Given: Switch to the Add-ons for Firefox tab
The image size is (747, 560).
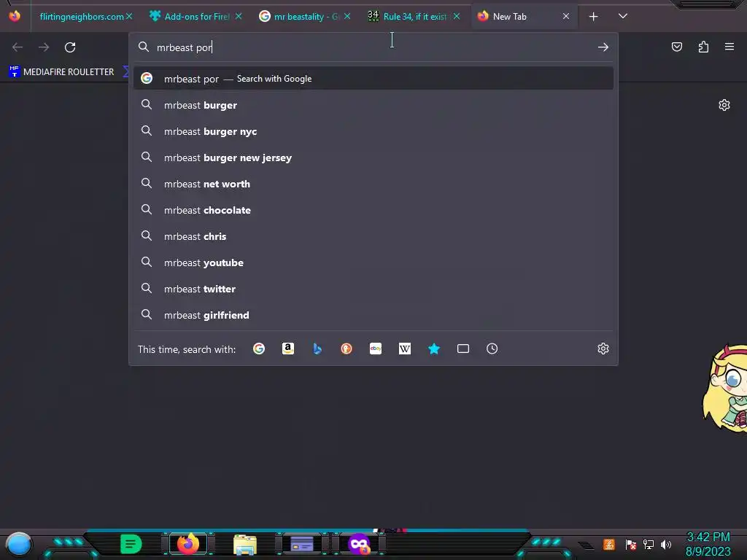Looking at the screenshot, I should tap(196, 17).
